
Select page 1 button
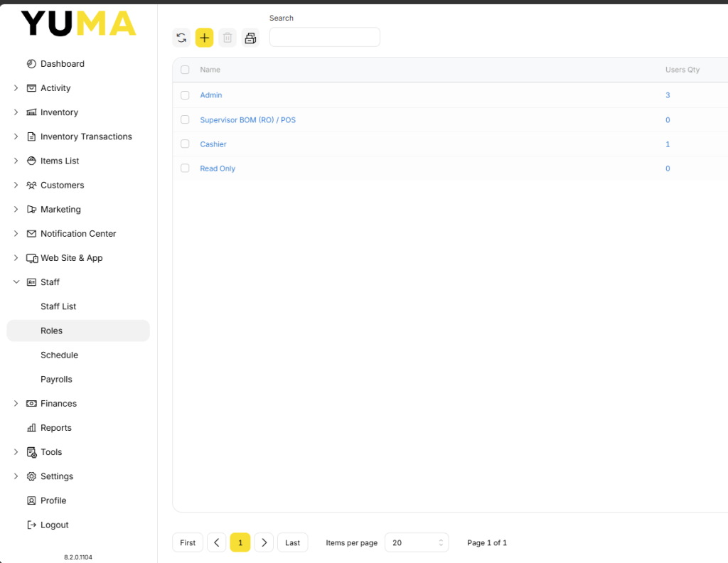(240, 542)
